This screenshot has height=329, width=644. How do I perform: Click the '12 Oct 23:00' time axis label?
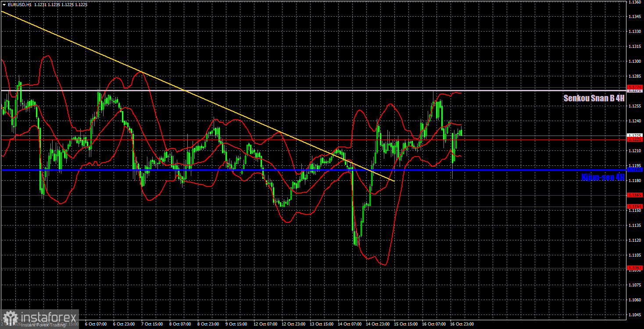pyautogui.click(x=293, y=324)
